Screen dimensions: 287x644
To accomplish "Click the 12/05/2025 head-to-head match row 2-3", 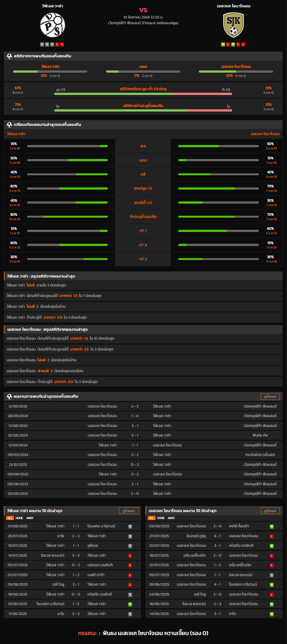I will (143, 406).
